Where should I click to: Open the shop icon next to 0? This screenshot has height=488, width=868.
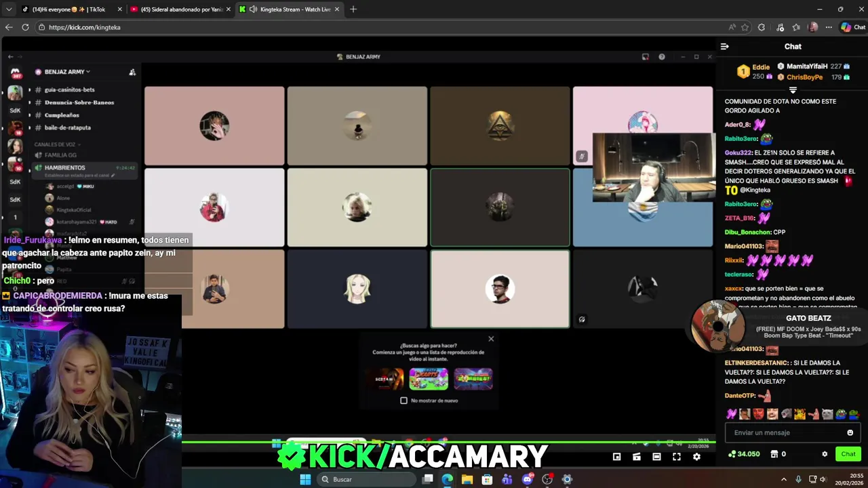pyautogui.click(x=774, y=454)
